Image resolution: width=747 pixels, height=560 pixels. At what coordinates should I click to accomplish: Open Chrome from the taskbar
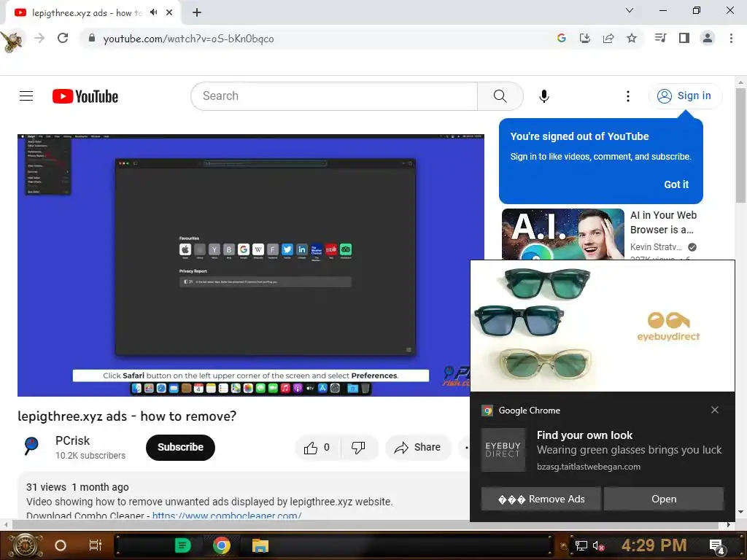click(x=222, y=545)
